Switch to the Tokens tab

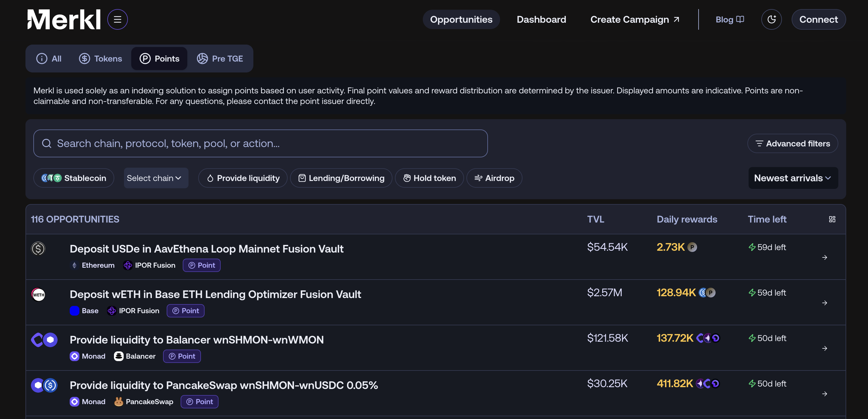tap(100, 59)
